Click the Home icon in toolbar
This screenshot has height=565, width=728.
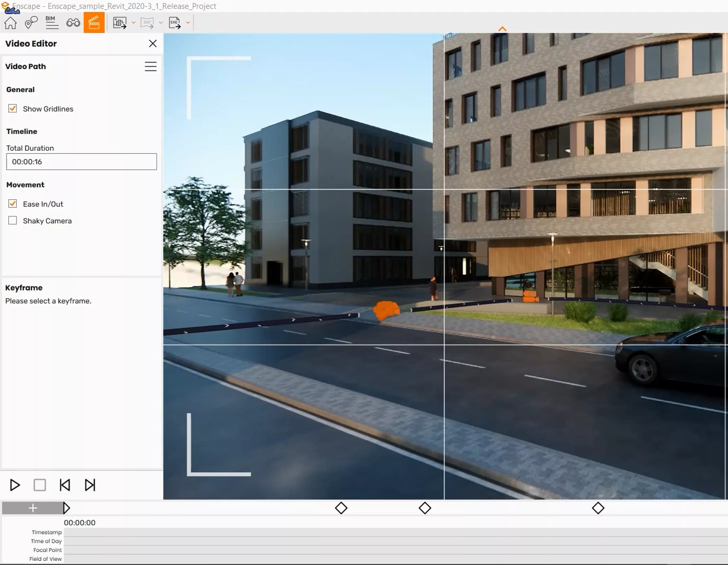click(10, 23)
